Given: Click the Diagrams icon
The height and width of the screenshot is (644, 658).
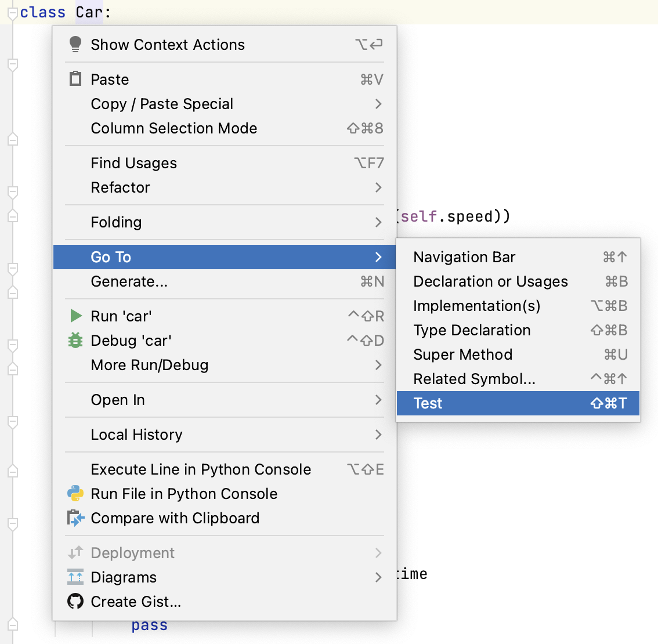Looking at the screenshot, I should [x=75, y=577].
